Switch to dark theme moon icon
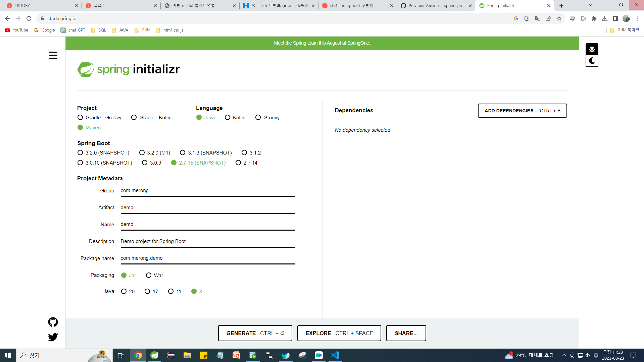Image resolution: width=644 pixels, height=362 pixels. (592, 61)
